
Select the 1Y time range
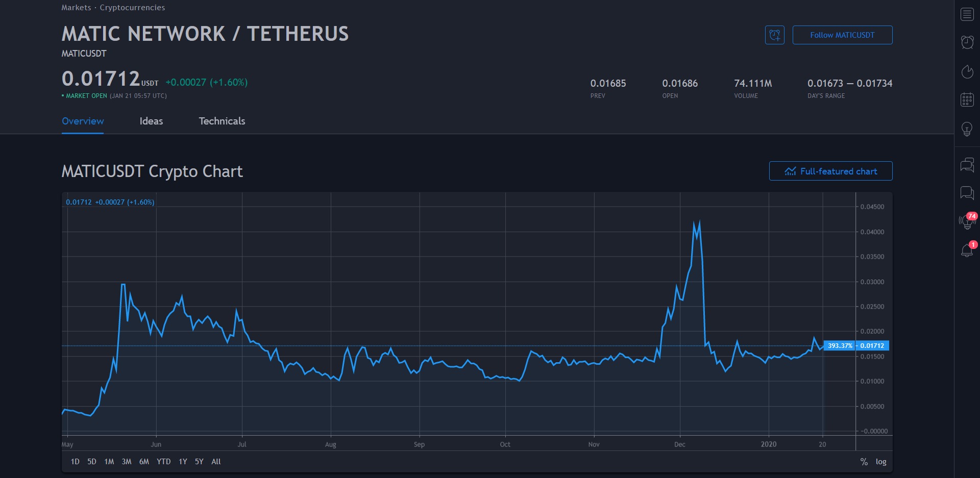point(183,462)
